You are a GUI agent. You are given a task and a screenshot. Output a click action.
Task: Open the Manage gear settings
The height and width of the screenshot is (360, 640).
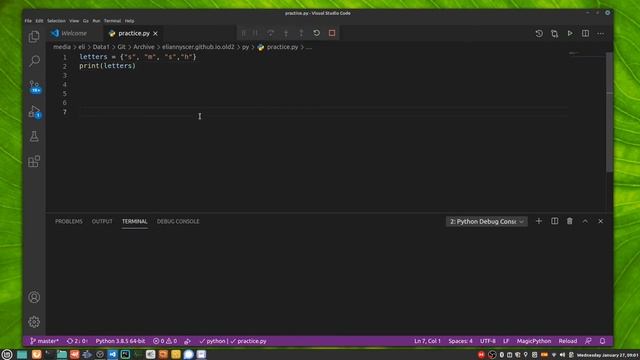[x=34, y=322]
